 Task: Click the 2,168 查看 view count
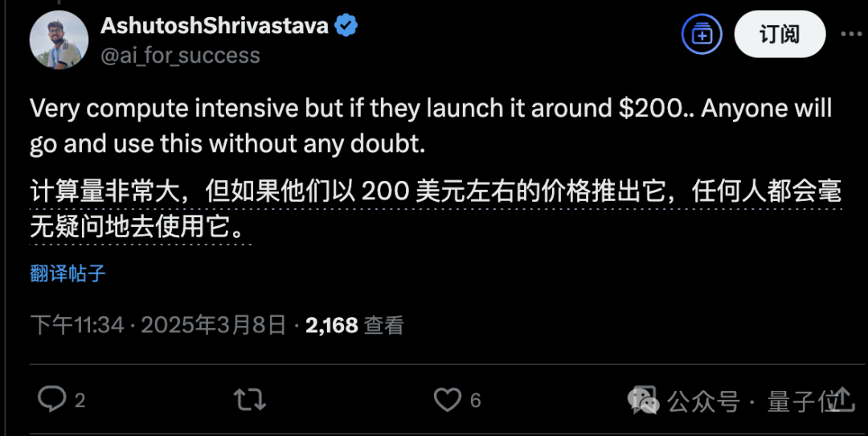(354, 325)
